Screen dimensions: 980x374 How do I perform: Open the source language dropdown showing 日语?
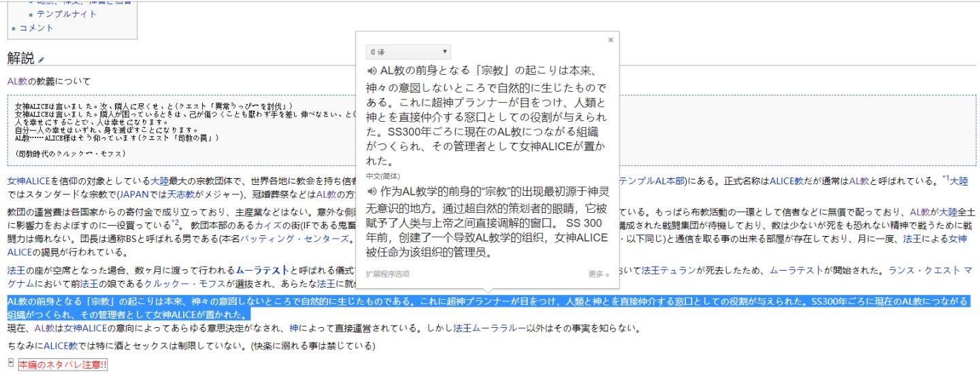click(408, 52)
